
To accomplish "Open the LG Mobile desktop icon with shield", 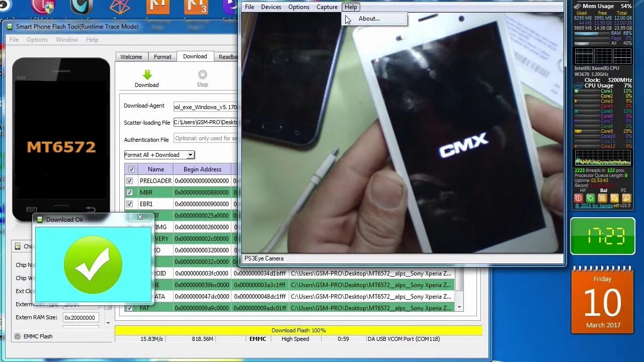I will point(44,6).
